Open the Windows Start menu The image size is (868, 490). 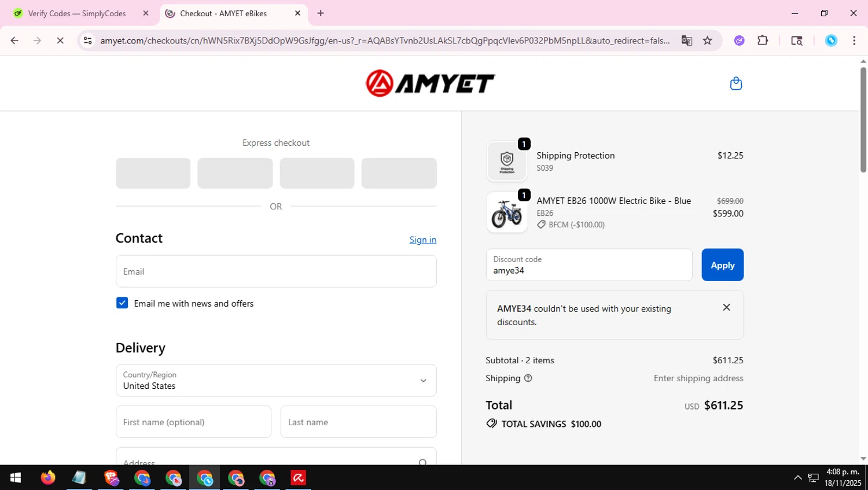click(x=16, y=478)
